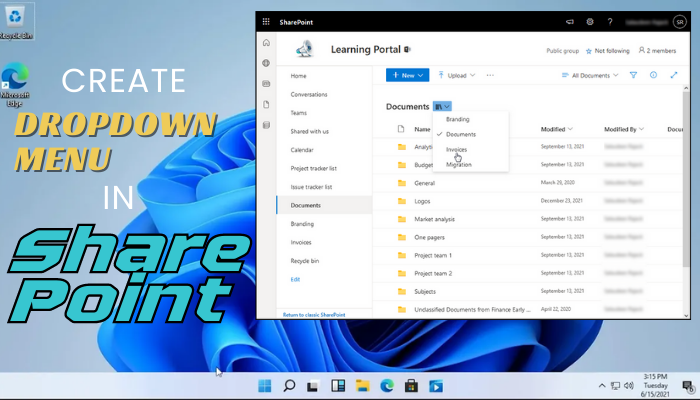
Task: Click the expand content arrows icon
Action: 673,75
